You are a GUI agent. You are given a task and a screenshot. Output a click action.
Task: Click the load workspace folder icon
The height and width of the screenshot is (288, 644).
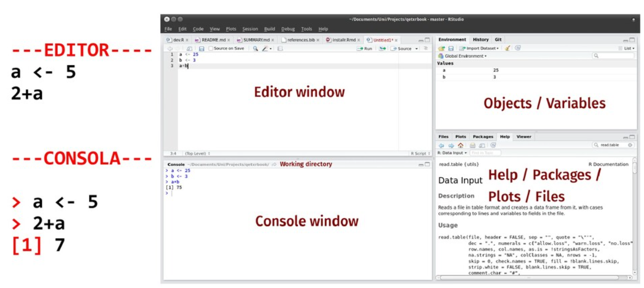point(441,48)
